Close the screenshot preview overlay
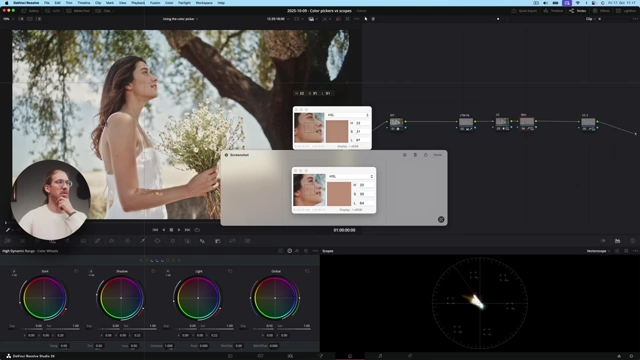This screenshot has width=640, height=360. tap(441, 220)
